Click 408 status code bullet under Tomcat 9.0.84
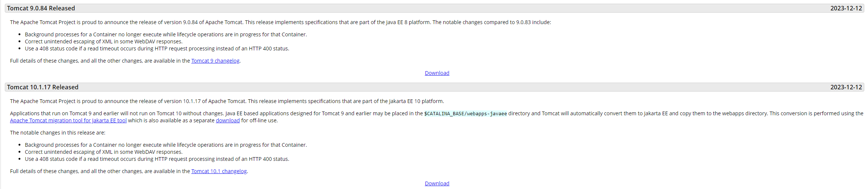The height and width of the screenshot is (189, 868). [x=157, y=49]
